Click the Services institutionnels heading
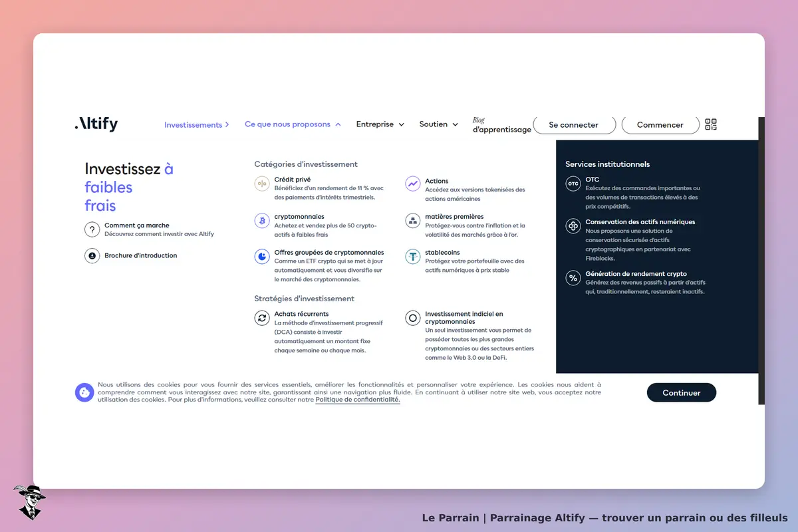This screenshot has height=532, width=798. coord(608,164)
